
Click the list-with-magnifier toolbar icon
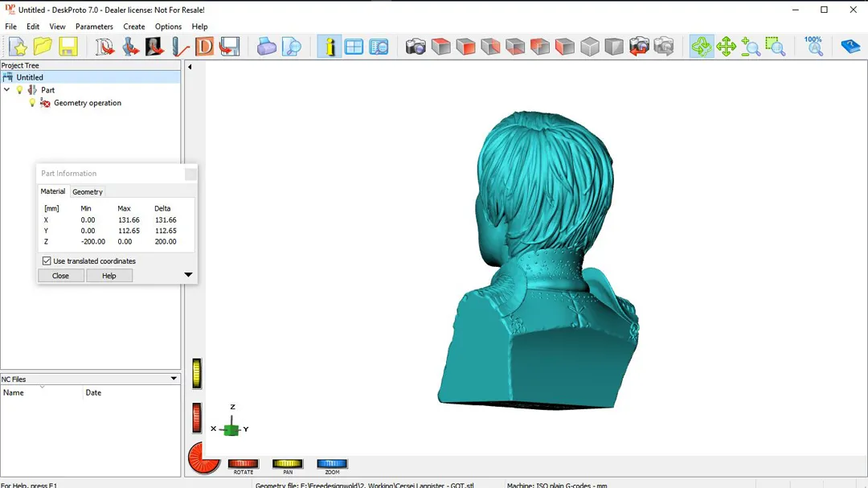pyautogui.click(x=379, y=47)
